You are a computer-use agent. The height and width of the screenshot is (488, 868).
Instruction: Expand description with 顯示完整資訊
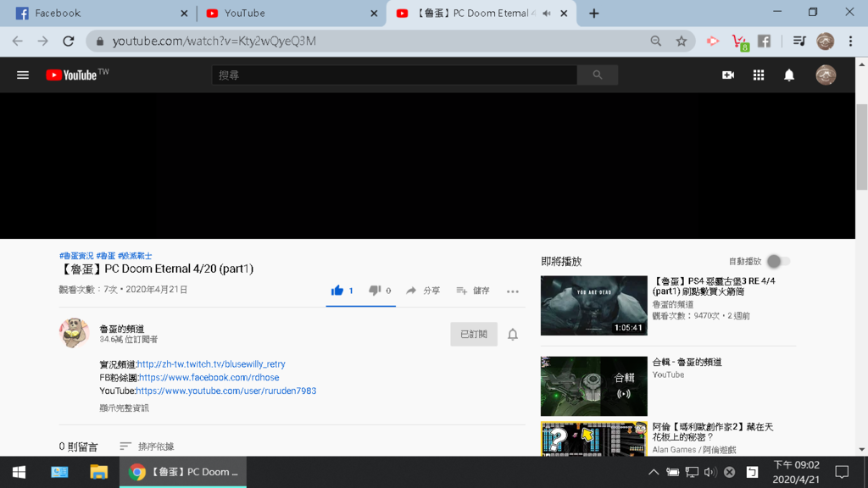click(124, 408)
